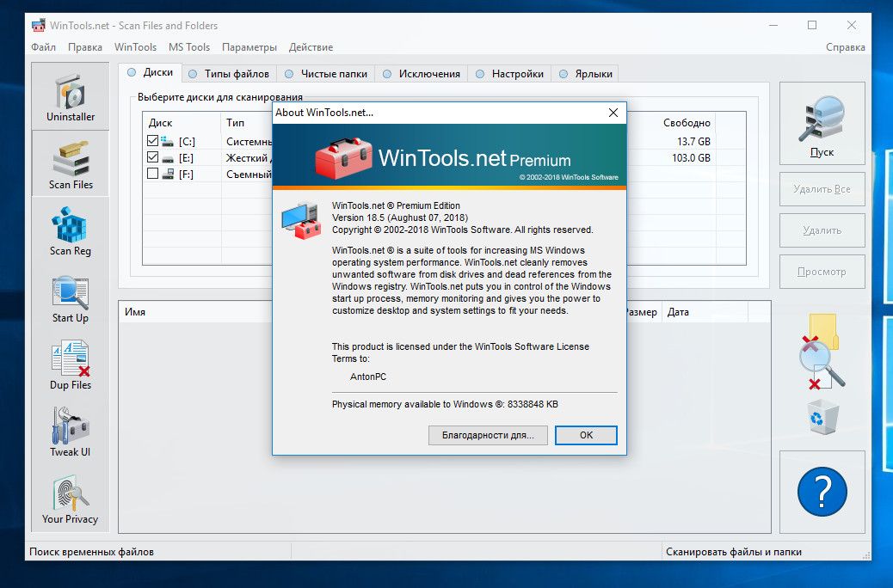Launch the Dup Files tool

[71, 365]
